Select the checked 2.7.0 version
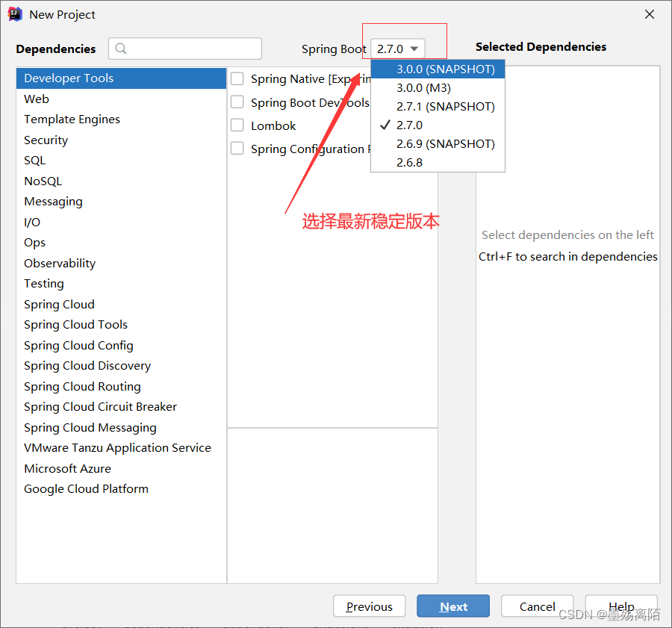Screen dimensions: 672x628 point(438,125)
